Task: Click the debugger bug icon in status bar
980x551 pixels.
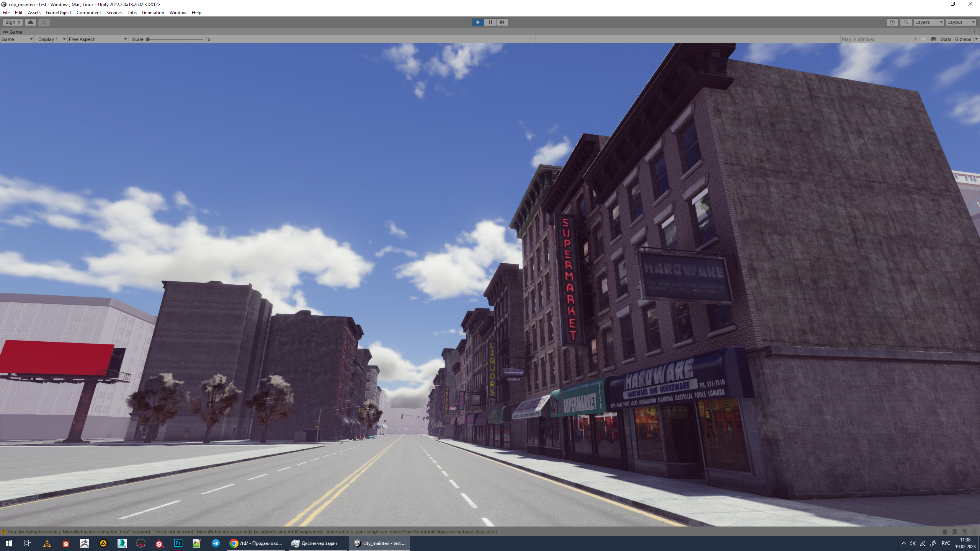Action: click(945, 532)
